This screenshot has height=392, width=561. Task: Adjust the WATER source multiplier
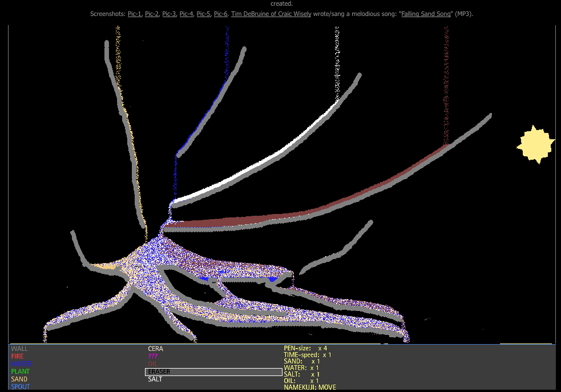(x=301, y=367)
